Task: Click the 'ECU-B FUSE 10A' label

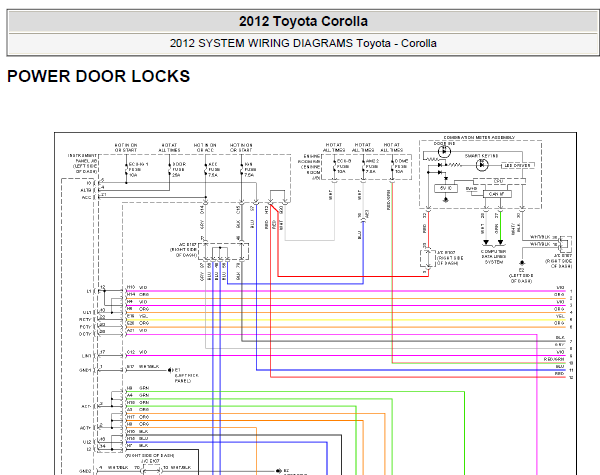Action: point(343,166)
